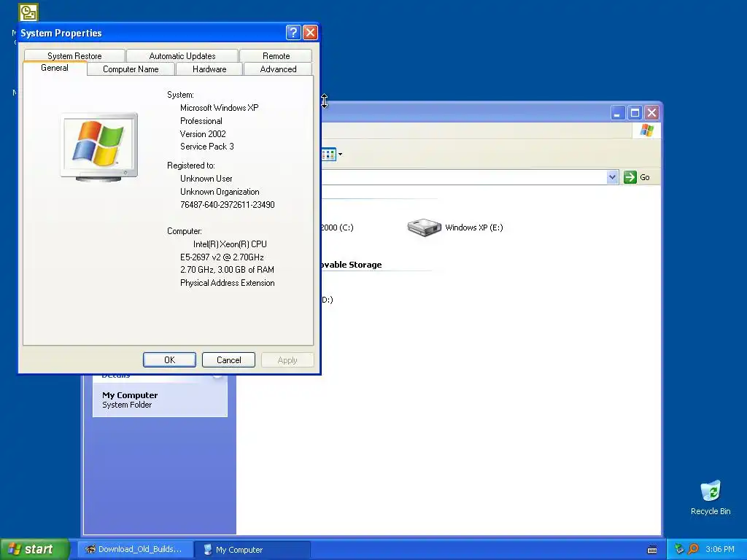Click the "2.70 GHz, 3.00 GB of RAM" line
The image size is (747, 560).
coord(228,270)
